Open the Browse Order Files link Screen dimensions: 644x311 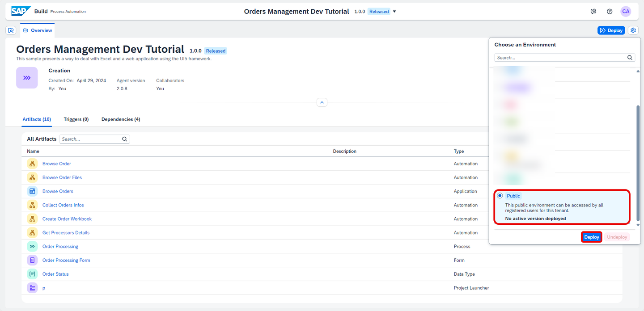click(x=62, y=177)
